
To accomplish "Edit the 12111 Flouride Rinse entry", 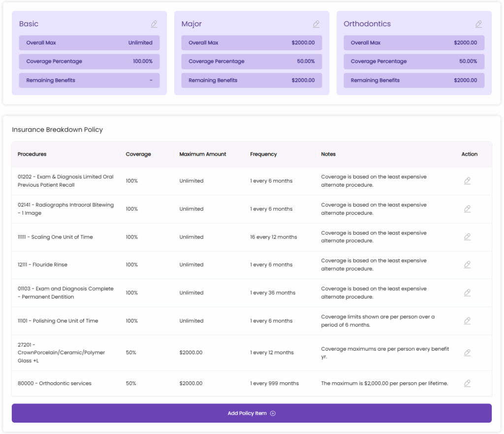I will pyautogui.click(x=467, y=265).
